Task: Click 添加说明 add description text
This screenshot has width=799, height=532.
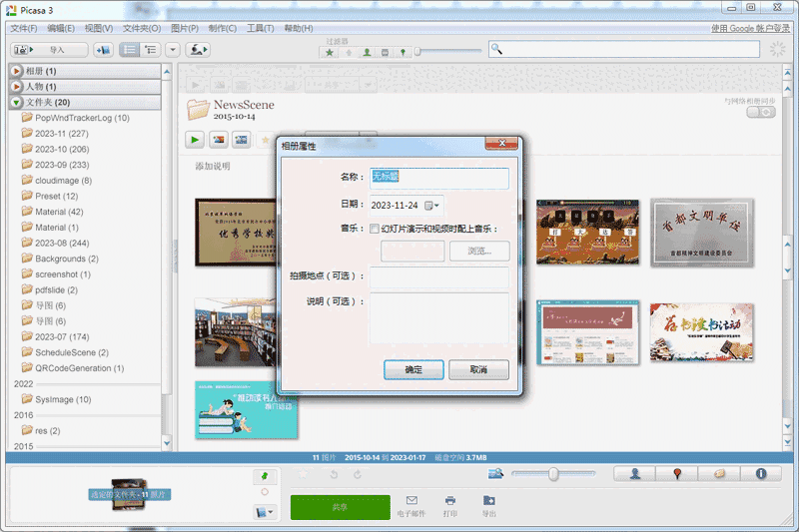Action: [213, 166]
